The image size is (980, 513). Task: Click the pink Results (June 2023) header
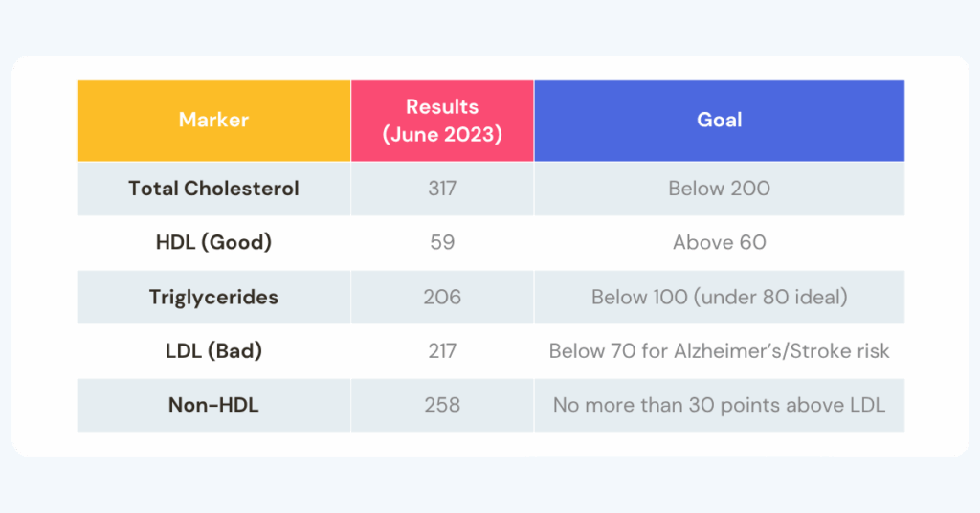[442, 121]
